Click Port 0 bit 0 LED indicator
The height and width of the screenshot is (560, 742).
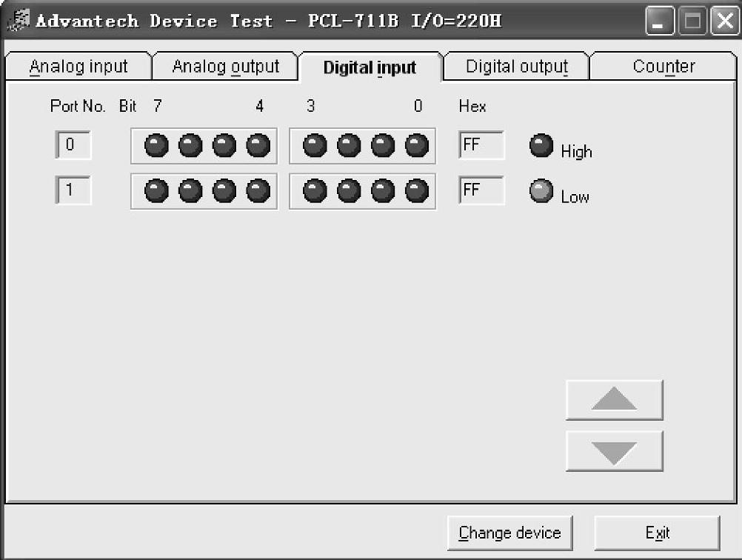[x=417, y=145]
